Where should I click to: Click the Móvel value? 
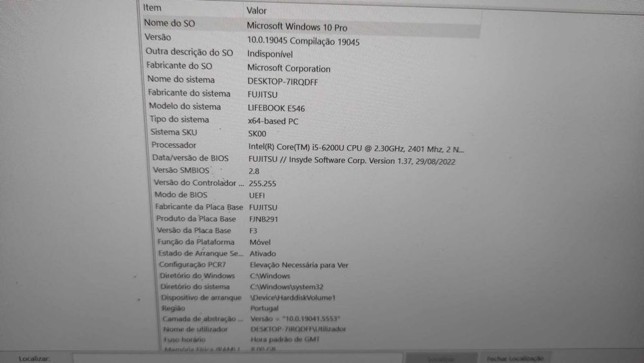[260, 242]
